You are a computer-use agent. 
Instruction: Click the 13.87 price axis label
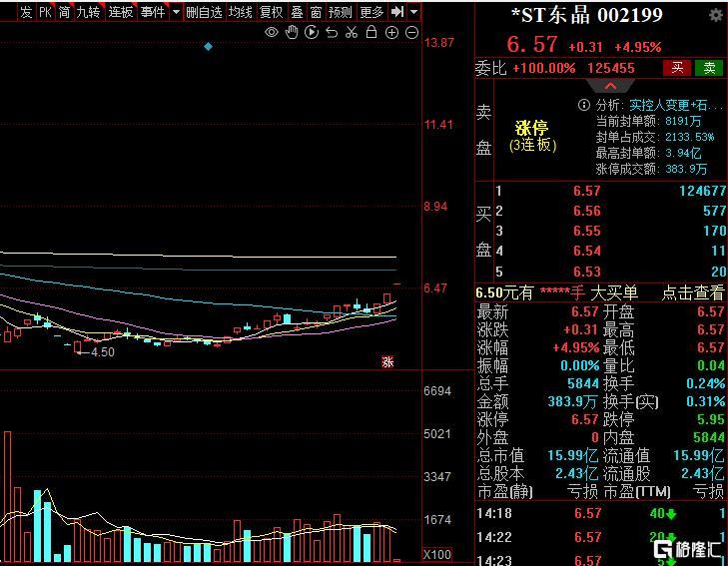pos(438,43)
